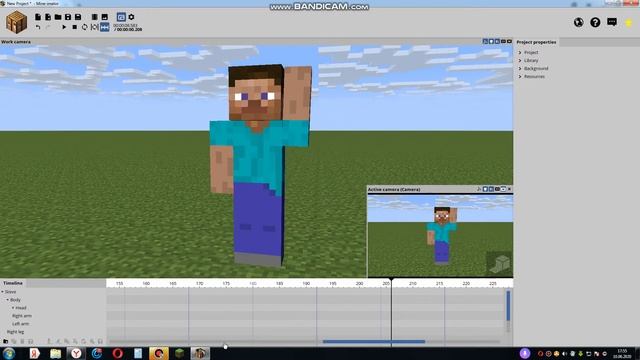This screenshot has width=640, height=360.
Task: Expand the Library section in Project properties
Action: coord(520,60)
